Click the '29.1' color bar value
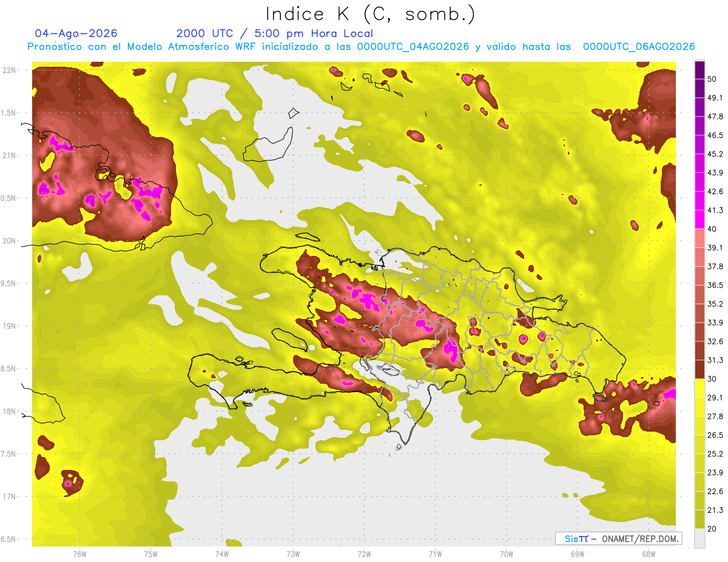This screenshot has height=562, width=728. (715, 398)
